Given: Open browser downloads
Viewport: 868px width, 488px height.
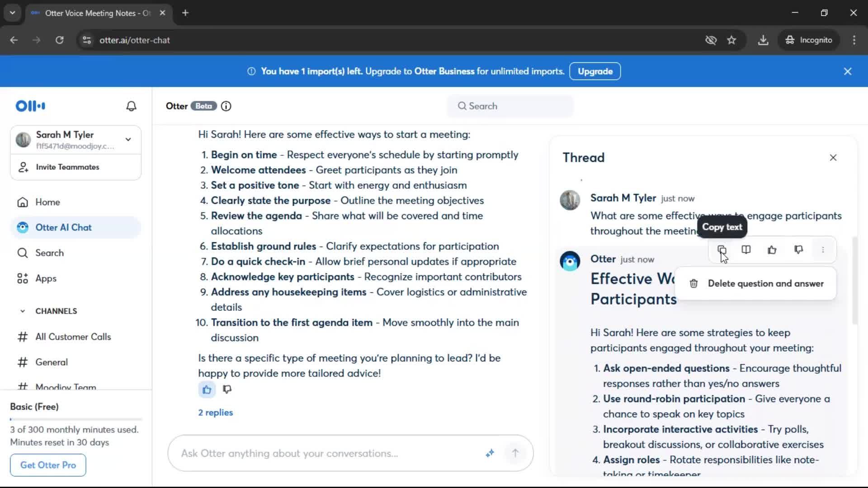Looking at the screenshot, I should coord(763,40).
